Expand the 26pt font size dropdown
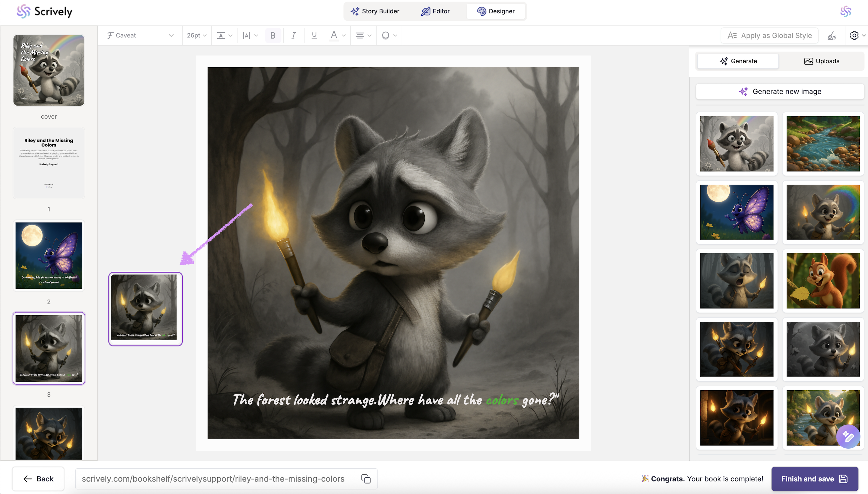This screenshot has height=494, width=868. point(197,35)
